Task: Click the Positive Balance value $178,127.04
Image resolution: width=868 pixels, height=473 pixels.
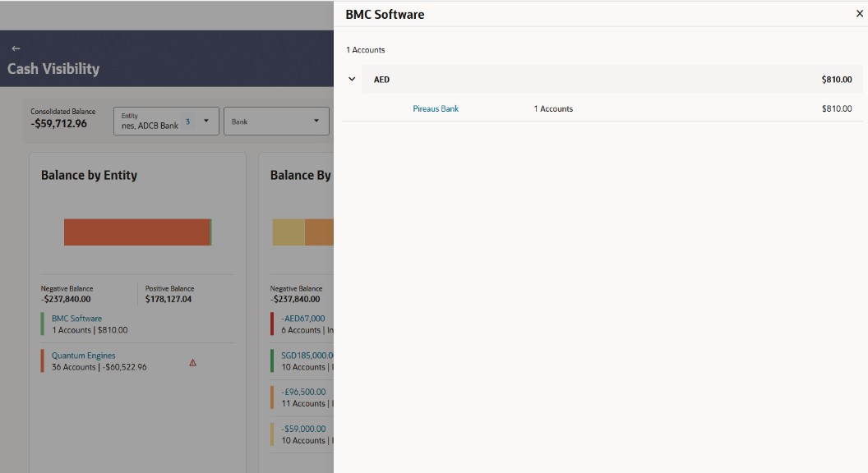Action: [x=169, y=299]
